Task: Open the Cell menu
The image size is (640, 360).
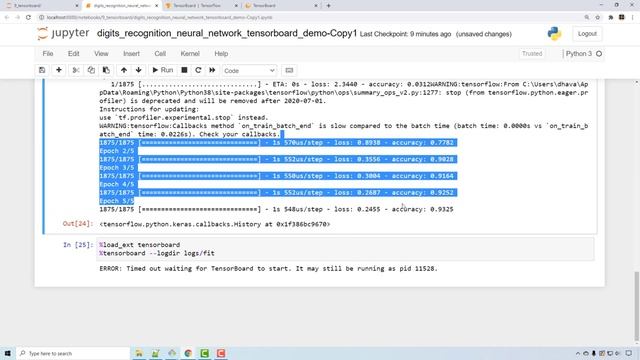Action: click(160, 54)
